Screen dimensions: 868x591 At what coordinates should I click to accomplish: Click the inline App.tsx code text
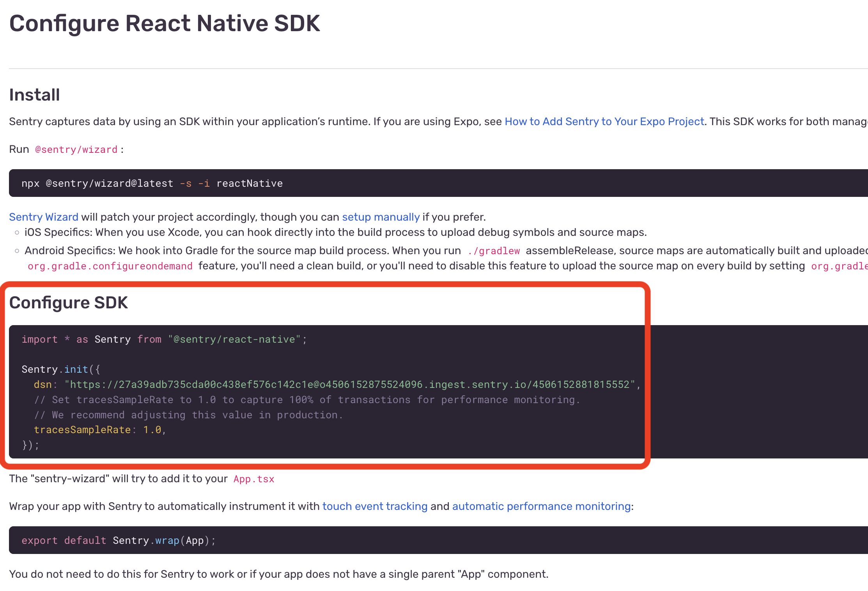click(x=254, y=479)
